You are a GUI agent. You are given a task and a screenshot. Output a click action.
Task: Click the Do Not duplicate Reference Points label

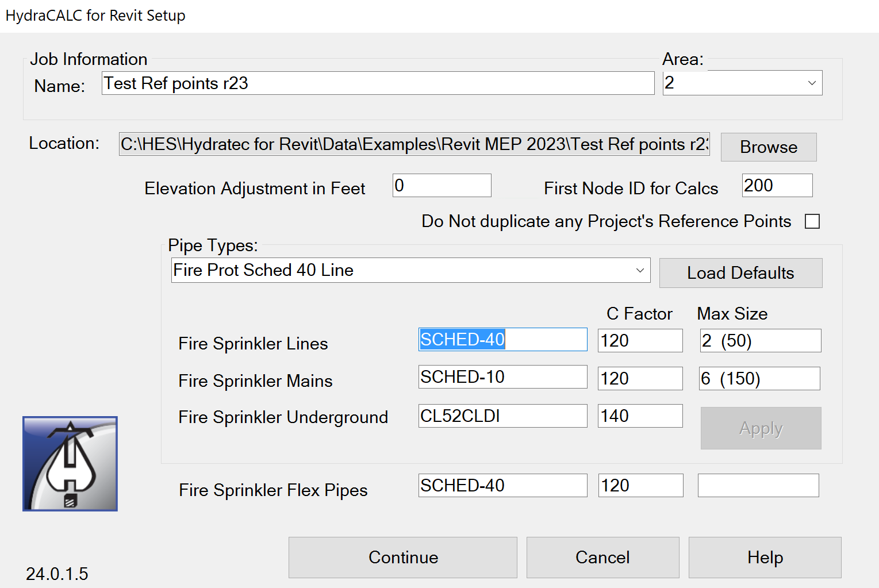(x=607, y=221)
